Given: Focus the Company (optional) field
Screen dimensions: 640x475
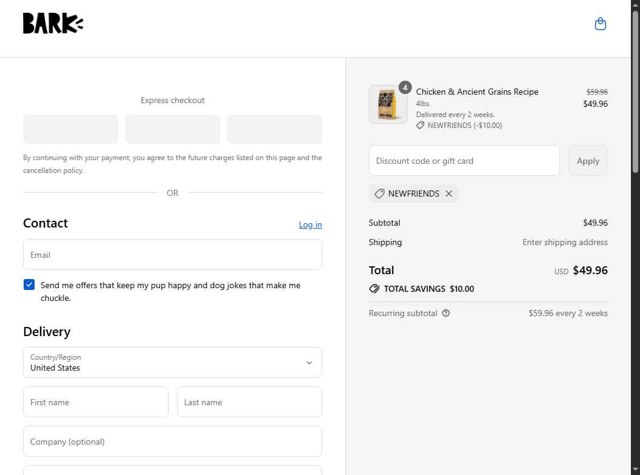Looking at the screenshot, I should click(172, 442).
